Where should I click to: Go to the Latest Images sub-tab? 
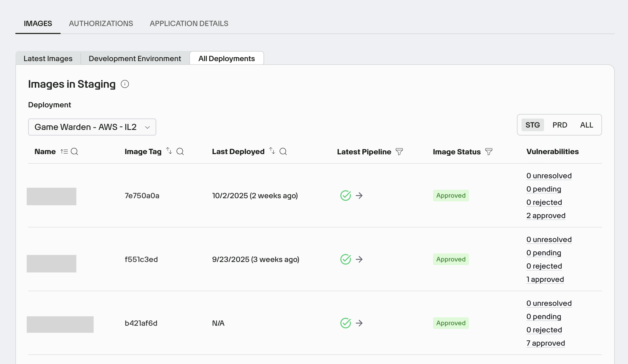click(48, 58)
